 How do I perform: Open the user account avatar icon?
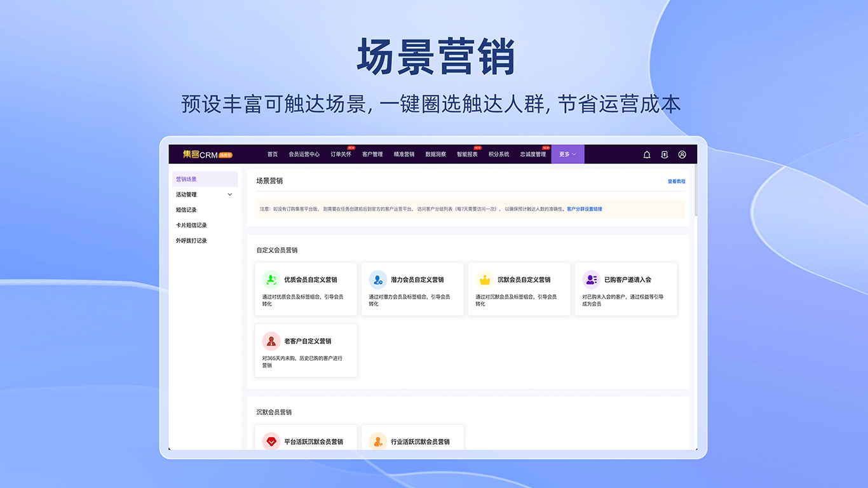click(x=682, y=154)
